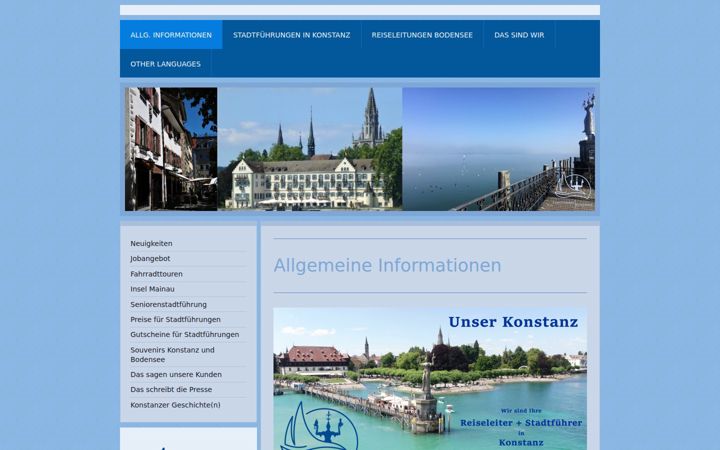Click the Reiseleiter + Stadtführer text
The height and width of the screenshot is (450, 720).
(x=521, y=422)
